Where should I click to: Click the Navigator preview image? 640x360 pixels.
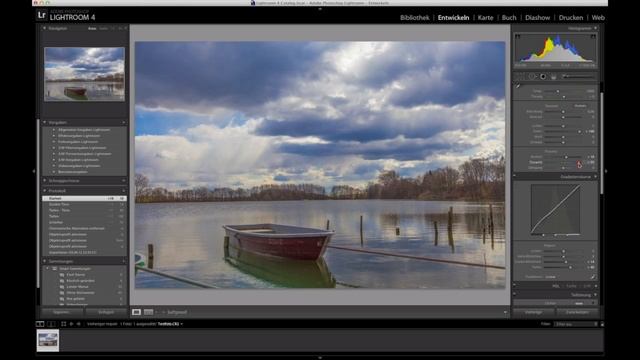(84, 74)
